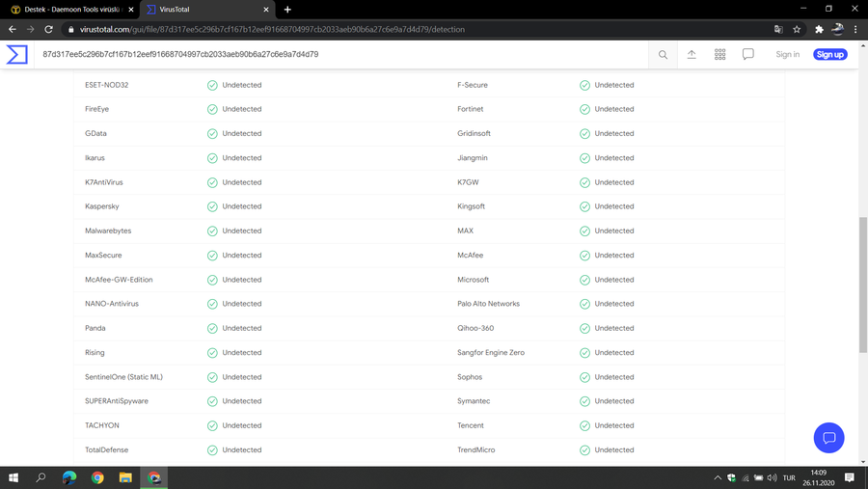
Task: Click the NANO-Antivirus engine name
Action: [111, 304]
